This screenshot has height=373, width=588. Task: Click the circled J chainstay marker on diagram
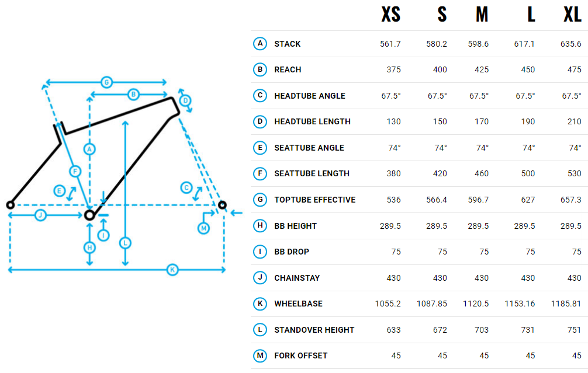point(40,215)
